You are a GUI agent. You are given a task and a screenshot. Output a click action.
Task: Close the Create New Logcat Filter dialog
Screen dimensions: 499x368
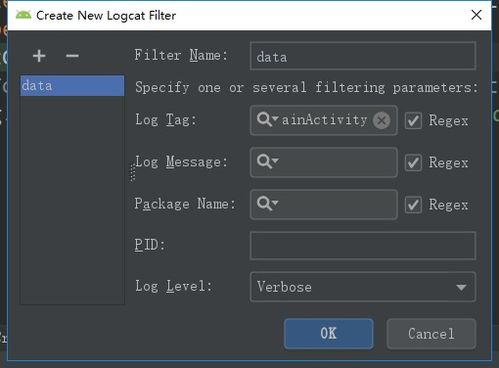click(476, 15)
